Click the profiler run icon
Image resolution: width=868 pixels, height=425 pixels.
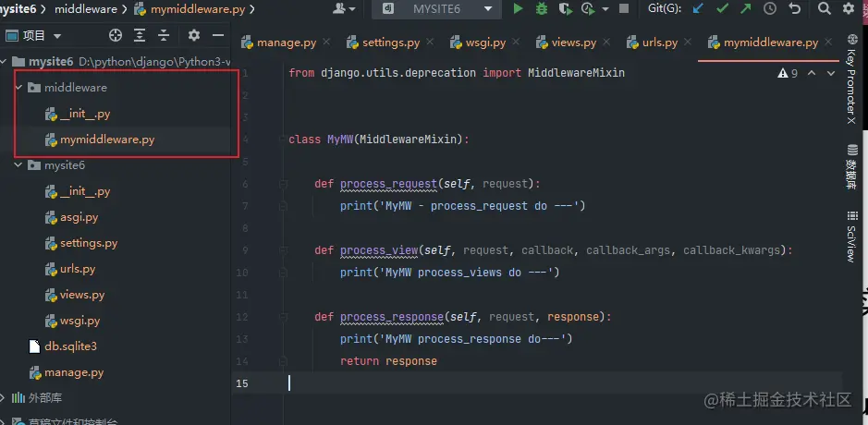pos(587,9)
